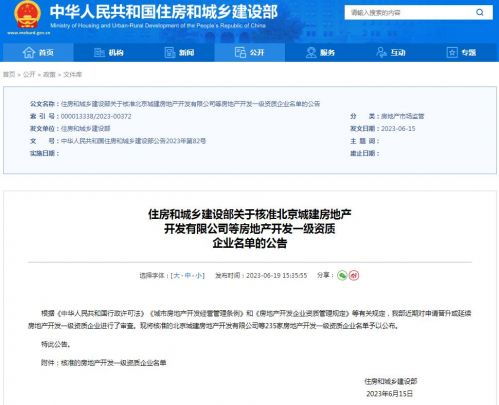The image size is (499, 405).
Task: Go to 文件库 in the breadcrumb
Action: (x=72, y=74)
